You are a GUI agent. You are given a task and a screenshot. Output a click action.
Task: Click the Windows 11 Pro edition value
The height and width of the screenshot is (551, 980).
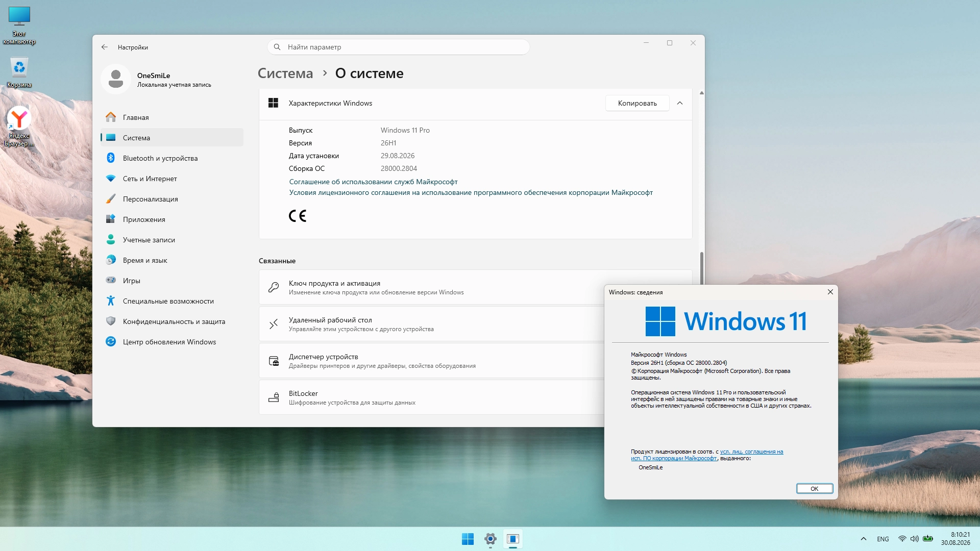(405, 130)
